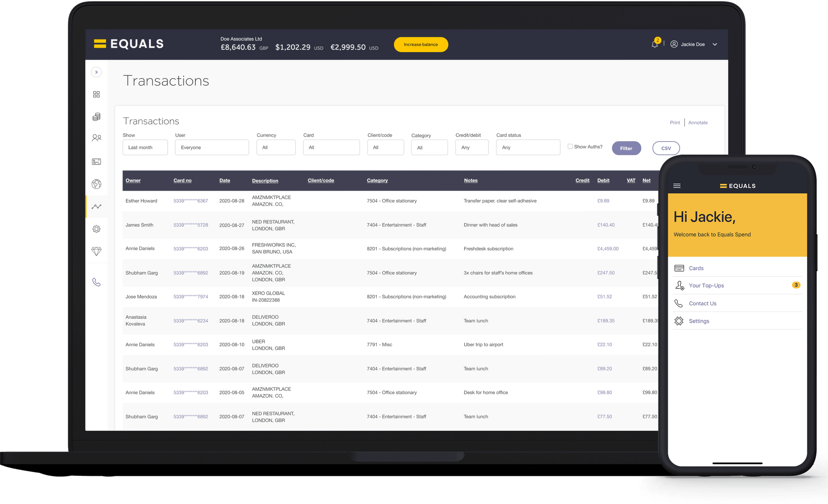Viewport: 828px width, 504px height.
Task: Download transactions via the CSV button
Action: 666,148
